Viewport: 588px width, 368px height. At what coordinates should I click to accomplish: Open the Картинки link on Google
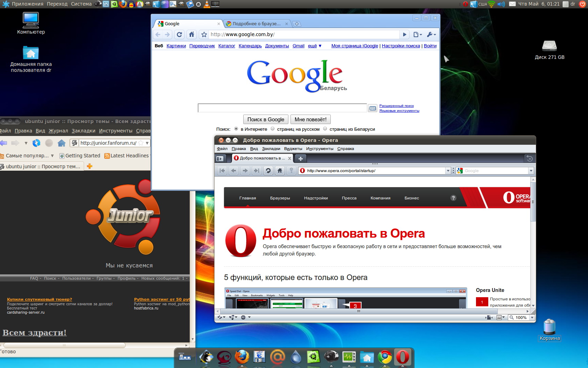tap(176, 46)
